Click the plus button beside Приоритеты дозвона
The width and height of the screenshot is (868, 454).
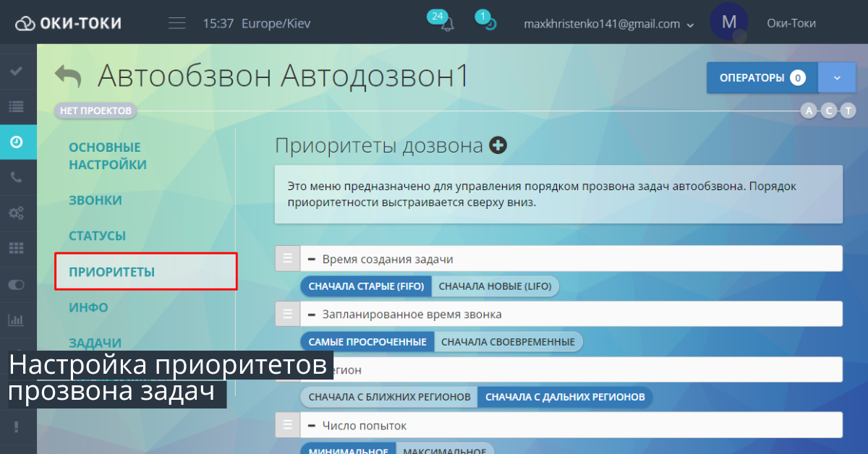click(x=498, y=145)
